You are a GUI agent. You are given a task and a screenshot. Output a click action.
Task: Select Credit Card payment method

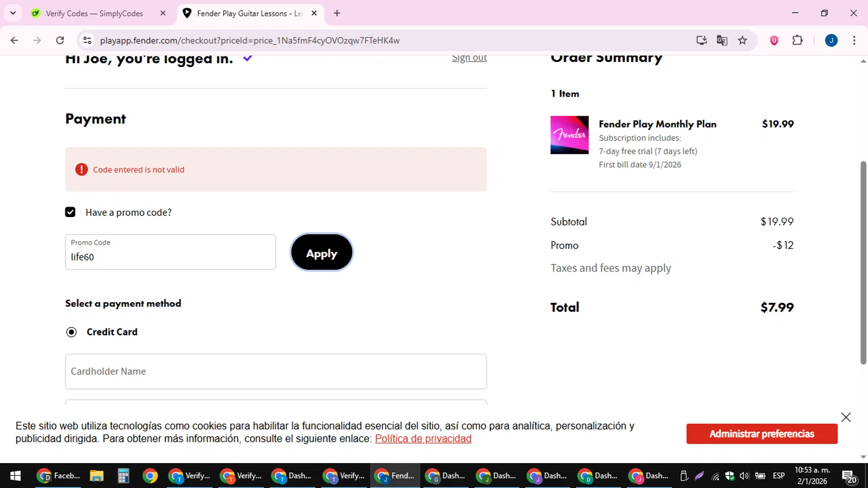pyautogui.click(x=71, y=332)
